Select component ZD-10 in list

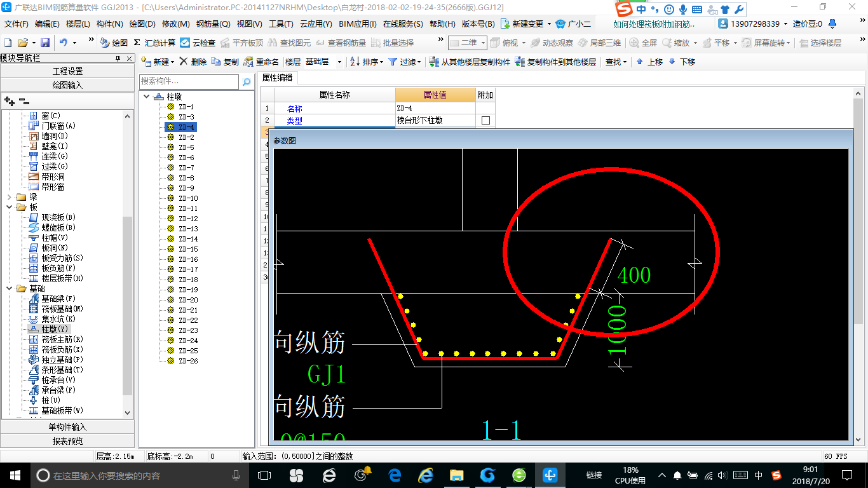tap(188, 198)
